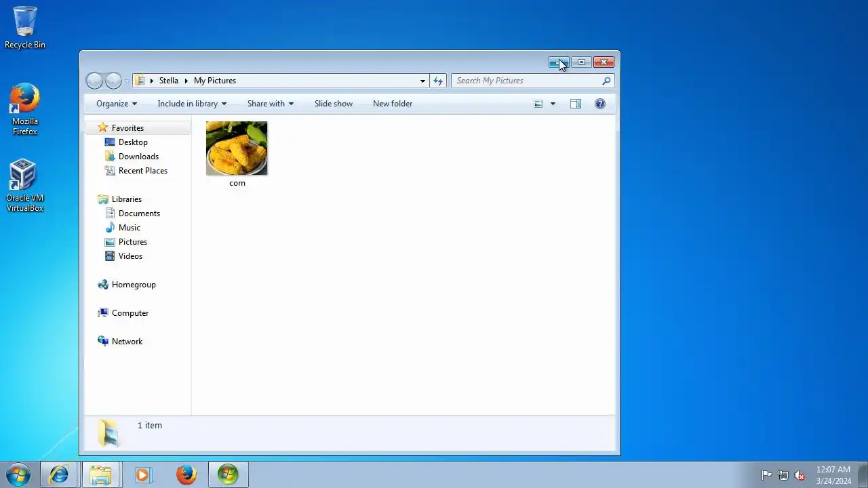Screen dimensions: 868x488
Task: Click the Show desktop strip
Action: coord(863,474)
